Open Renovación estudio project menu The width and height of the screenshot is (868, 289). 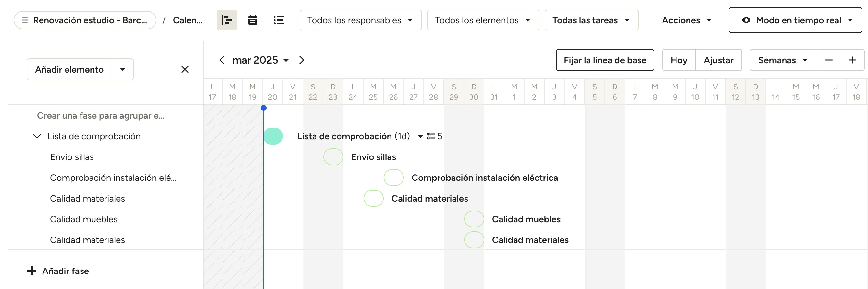click(x=85, y=20)
